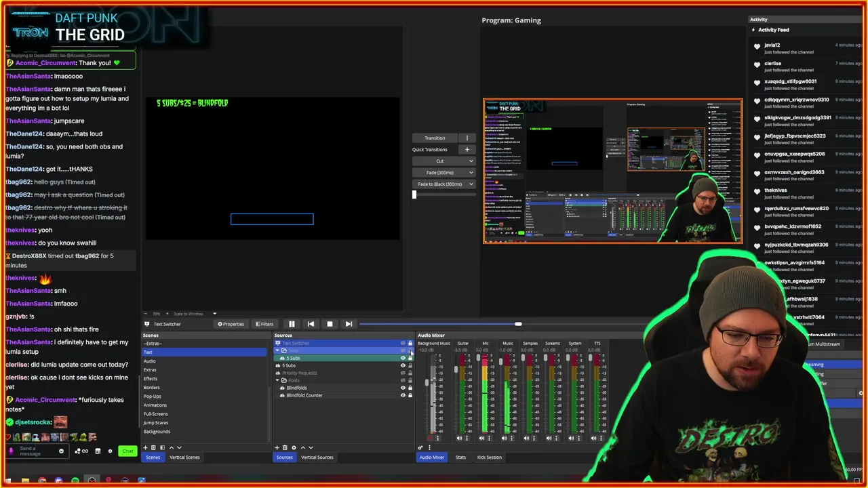
Task: Open Samples channel three-dot options
Action: tap(534, 439)
